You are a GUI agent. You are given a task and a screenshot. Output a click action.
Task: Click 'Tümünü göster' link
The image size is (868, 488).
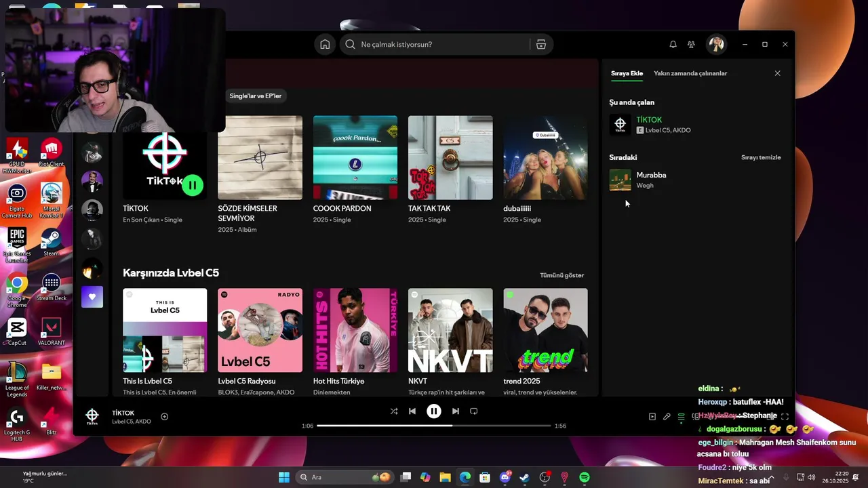561,275
